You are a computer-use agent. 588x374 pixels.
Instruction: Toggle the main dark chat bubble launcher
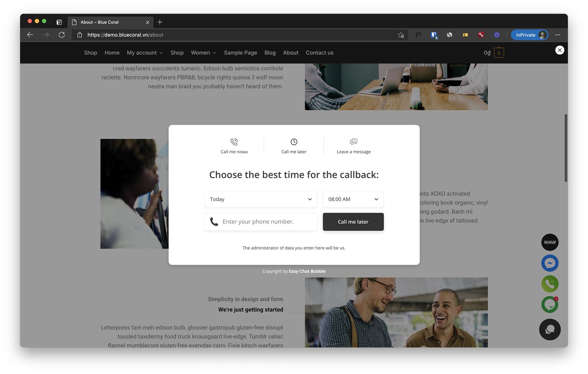point(550,329)
